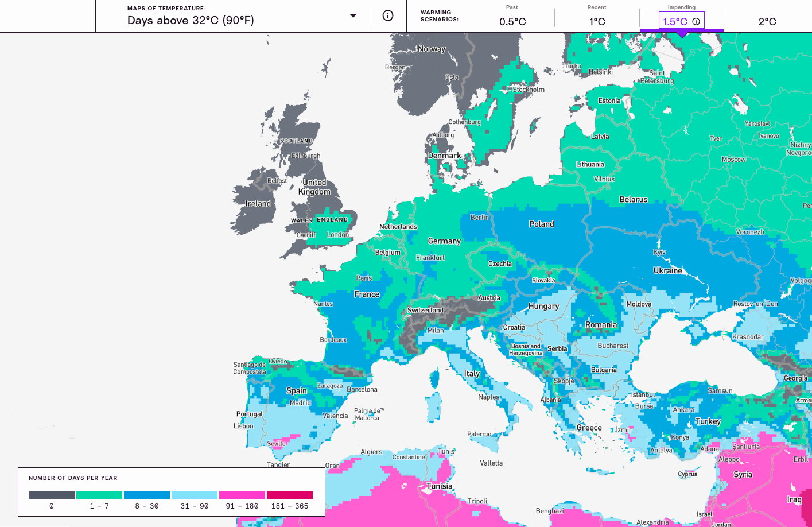
Task: Click the blue 8 - 30 days swatch
Action: 147,495
